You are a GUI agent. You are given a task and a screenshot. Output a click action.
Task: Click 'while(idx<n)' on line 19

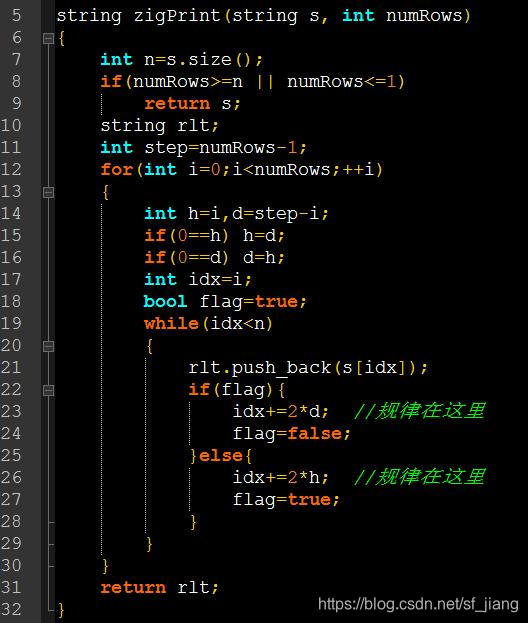pos(209,324)
